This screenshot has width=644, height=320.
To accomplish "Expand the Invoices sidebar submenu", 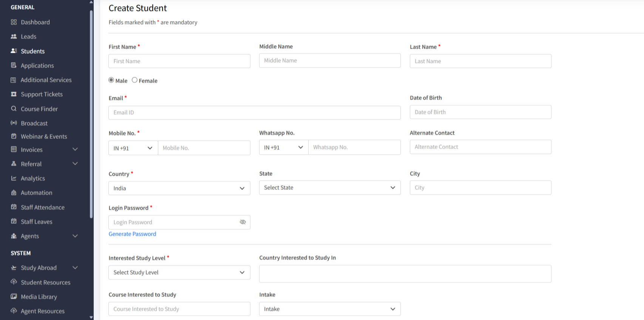I will (75, 149).
